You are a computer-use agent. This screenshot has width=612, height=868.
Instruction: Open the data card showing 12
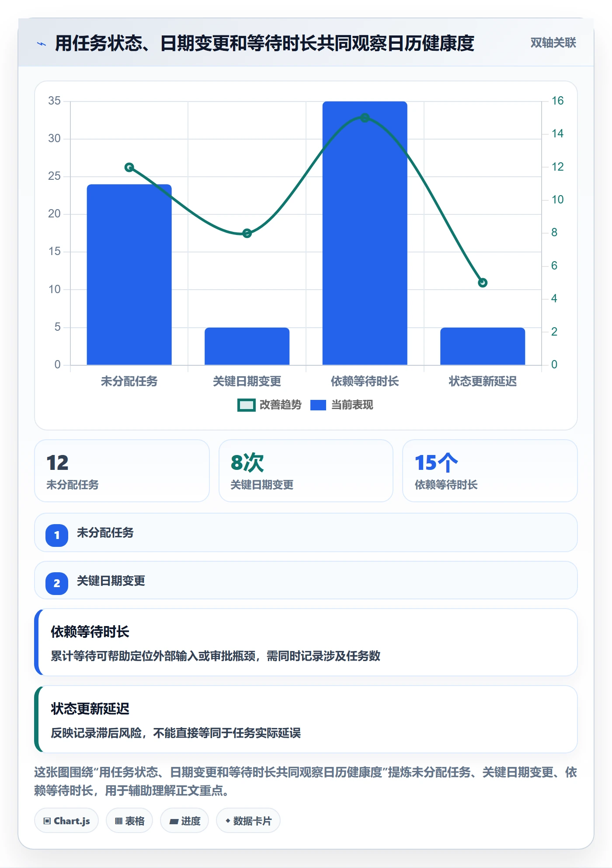pyautogui.click(x=122, y=471)
